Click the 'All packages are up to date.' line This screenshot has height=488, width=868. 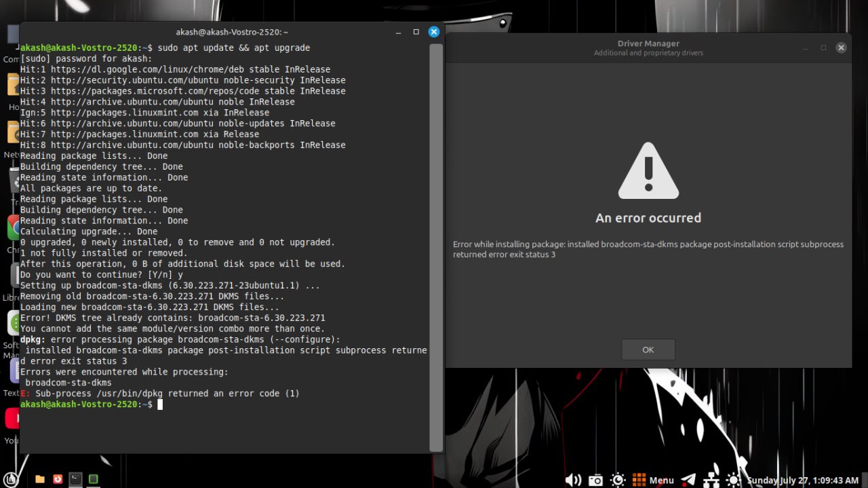coord(92,188)
